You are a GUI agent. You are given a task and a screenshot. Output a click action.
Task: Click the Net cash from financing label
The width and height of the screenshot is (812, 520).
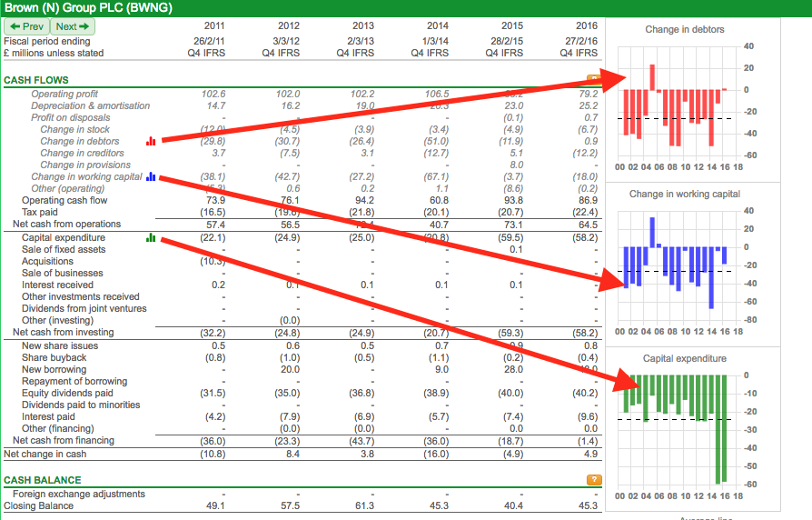[x=64, y=440]
